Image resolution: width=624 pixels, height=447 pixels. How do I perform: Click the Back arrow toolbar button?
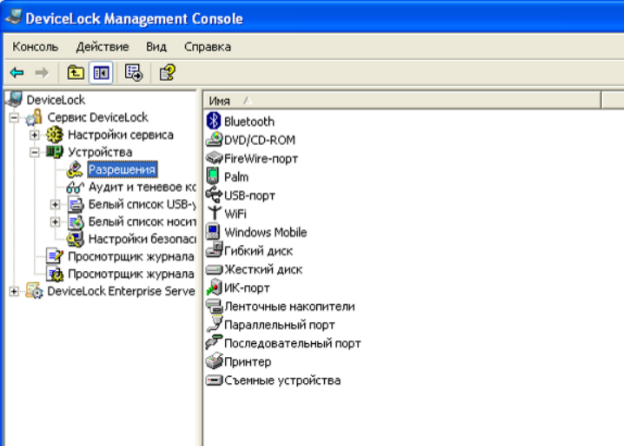[x=17, y=72]
